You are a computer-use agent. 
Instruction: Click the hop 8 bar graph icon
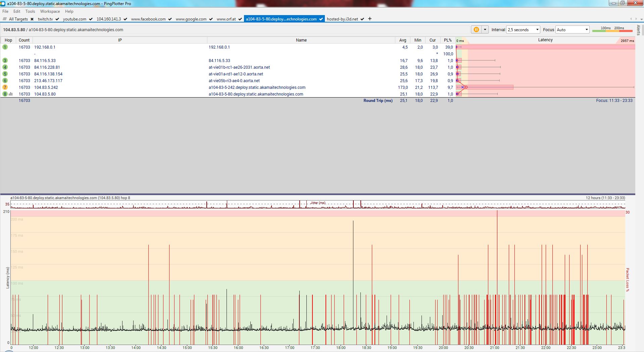[11, 94]
